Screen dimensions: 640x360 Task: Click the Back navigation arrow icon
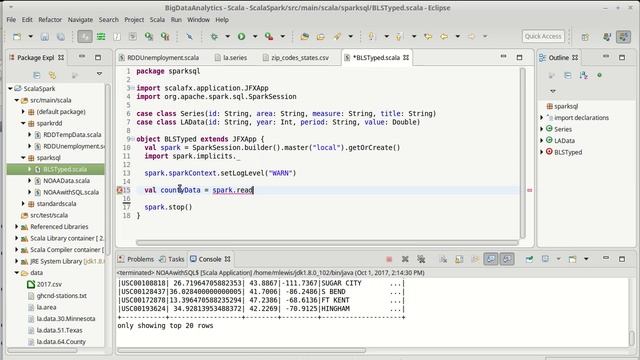click(444, 36)
